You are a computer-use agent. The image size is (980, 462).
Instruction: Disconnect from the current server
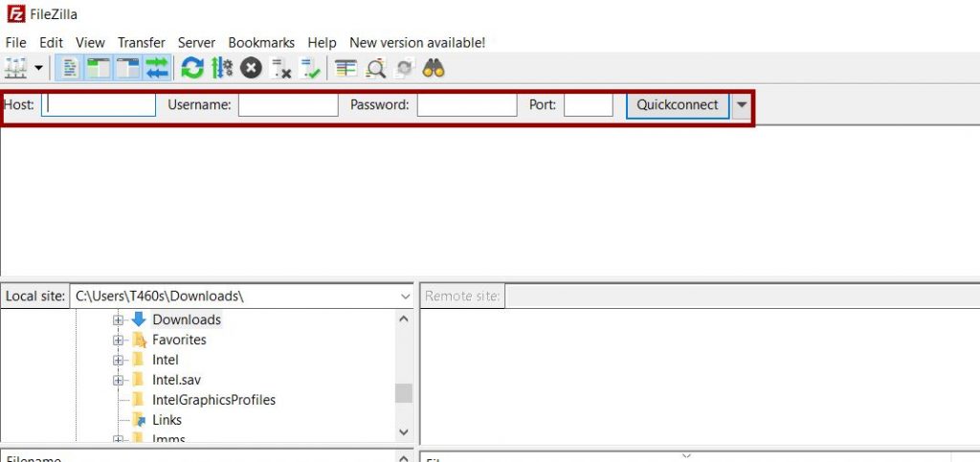tap(280, 67)
